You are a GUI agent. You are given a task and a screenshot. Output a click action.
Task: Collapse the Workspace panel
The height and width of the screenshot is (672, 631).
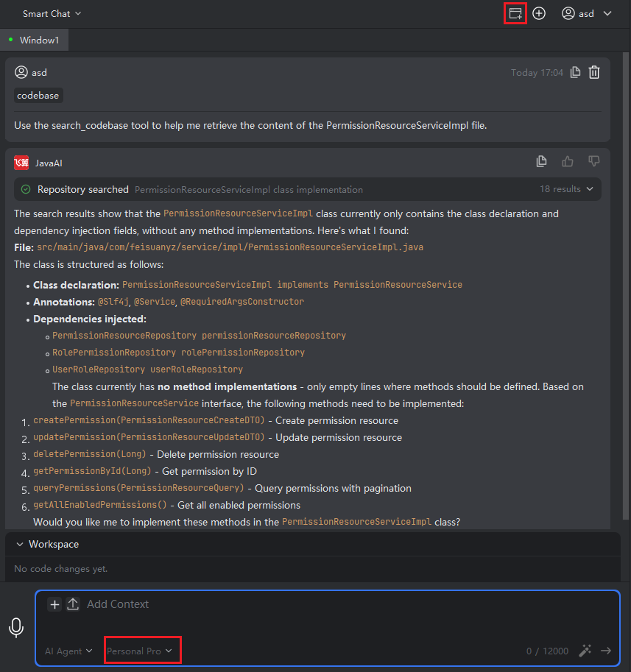[x=20, y=545]
